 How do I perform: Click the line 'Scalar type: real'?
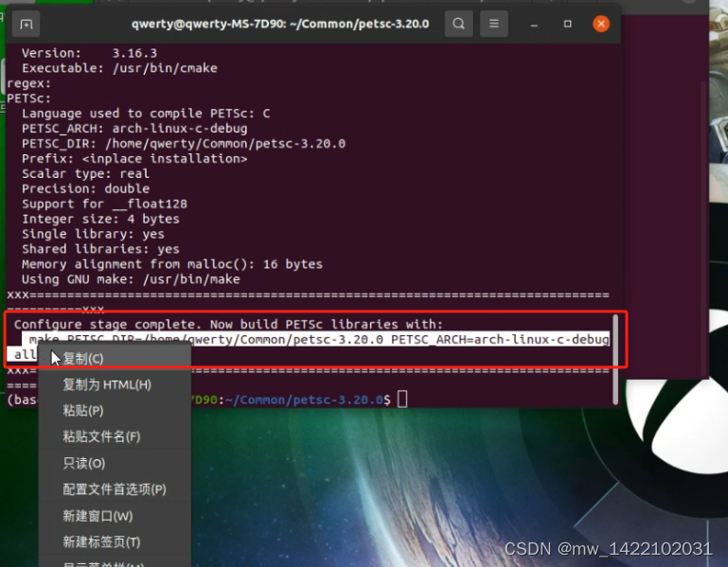(x=85, y=173)
